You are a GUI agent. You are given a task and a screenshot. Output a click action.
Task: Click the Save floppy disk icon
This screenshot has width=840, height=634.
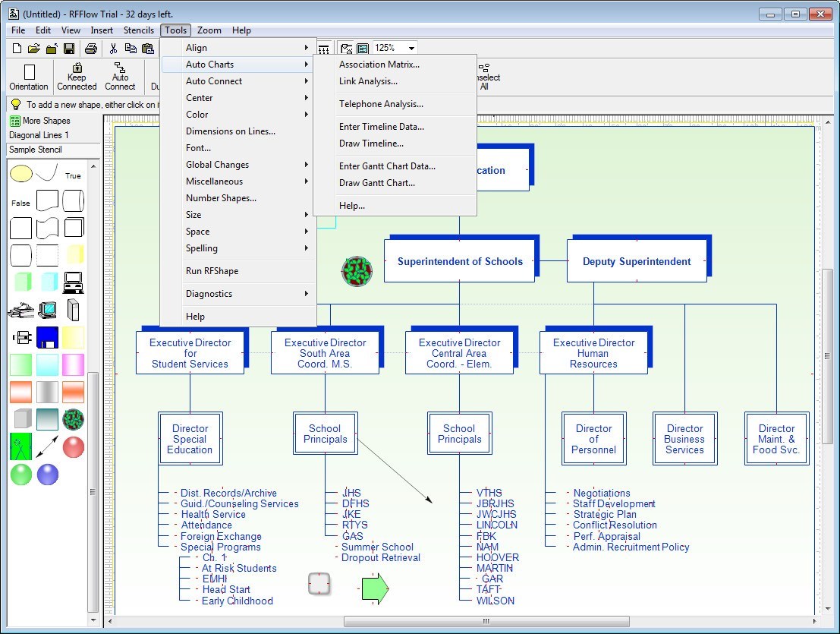pos(69,49)
